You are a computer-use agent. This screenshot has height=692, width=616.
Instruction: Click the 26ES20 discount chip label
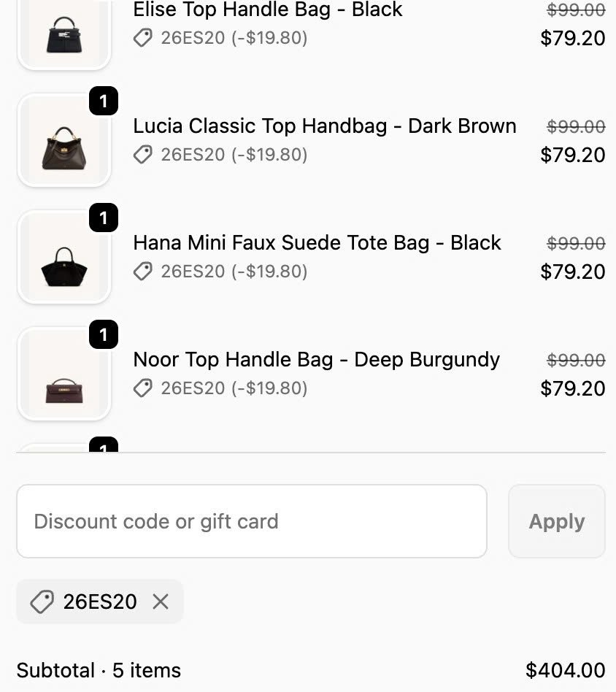pyautogui.click(x=100, y=601)
